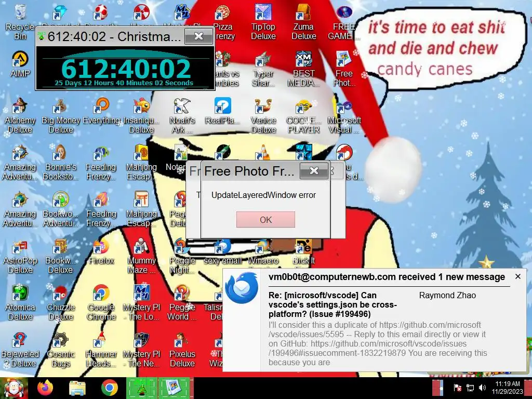Image resolution: width=532 pixels, height=399 pixels.
Task: Select the COOL E.. PLAYER desktop icon
Action: tap(303, 116)
